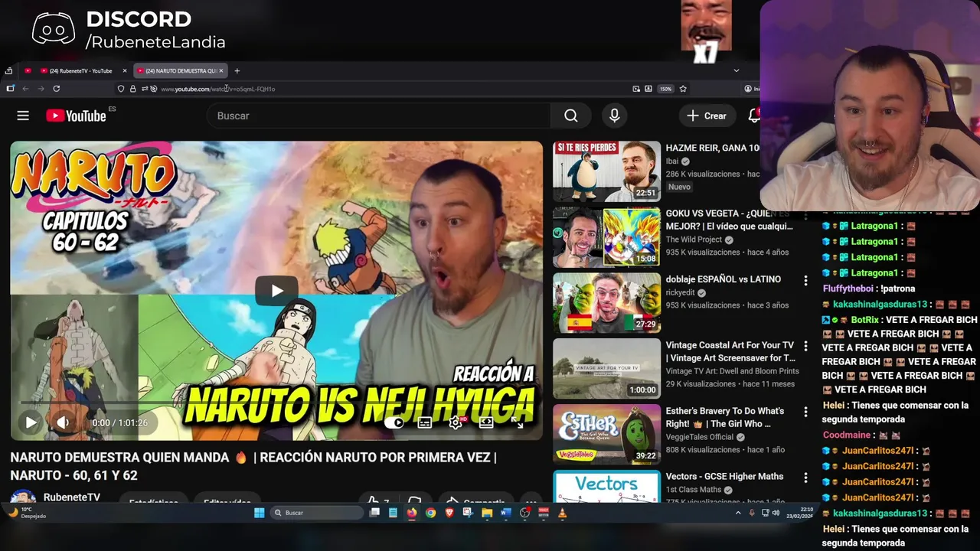The width and height of the screenshot is (980, 551).
Task: Click the search magnifier button
Action: 570,116
